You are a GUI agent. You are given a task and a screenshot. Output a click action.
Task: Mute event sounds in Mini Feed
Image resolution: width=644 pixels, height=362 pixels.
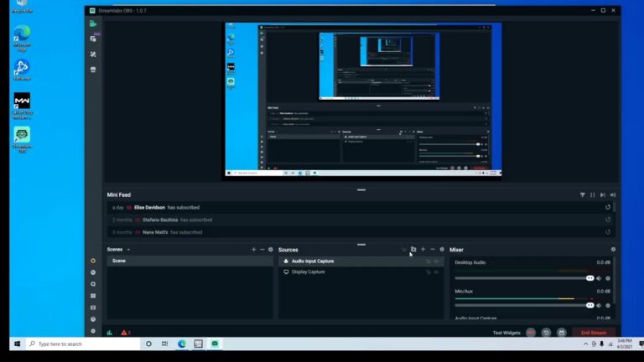(x=613, y=195)
